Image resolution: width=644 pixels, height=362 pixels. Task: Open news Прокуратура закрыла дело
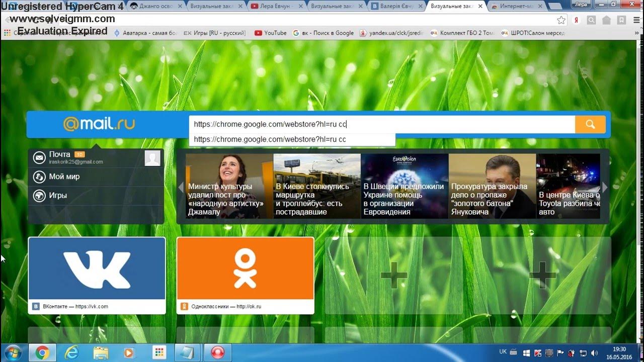pyautogui.click(x=492, y=186)
